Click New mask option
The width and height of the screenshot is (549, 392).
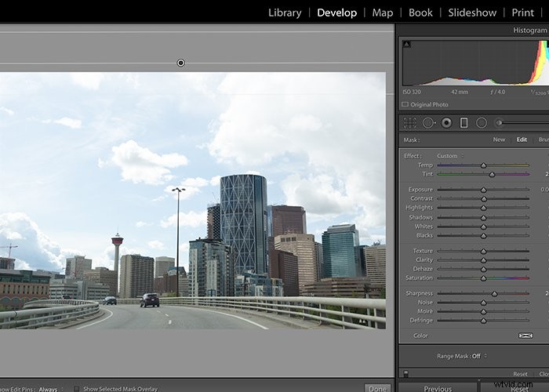[499, 140]
